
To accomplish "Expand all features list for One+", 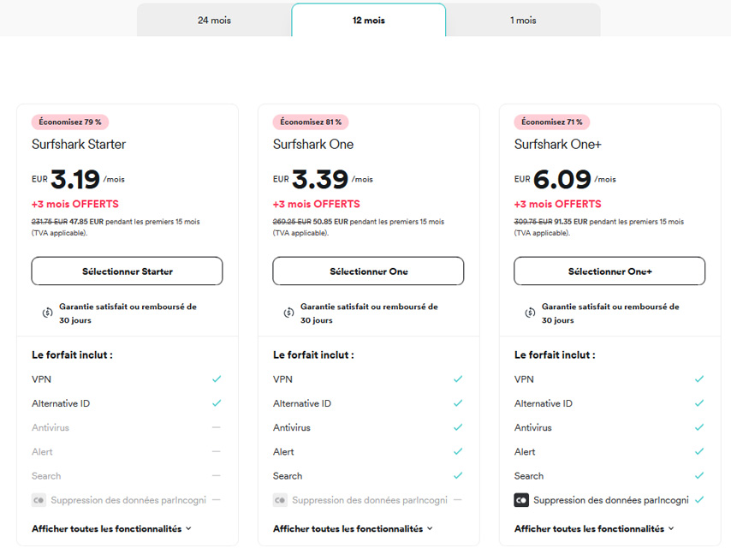I will tap(594, 529).
